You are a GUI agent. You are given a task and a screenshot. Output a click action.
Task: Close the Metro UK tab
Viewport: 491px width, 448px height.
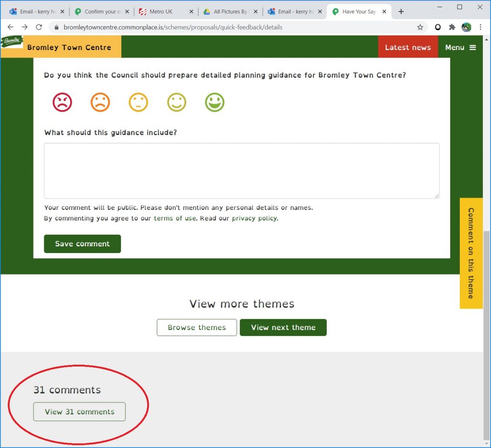(x=191, y=11)
